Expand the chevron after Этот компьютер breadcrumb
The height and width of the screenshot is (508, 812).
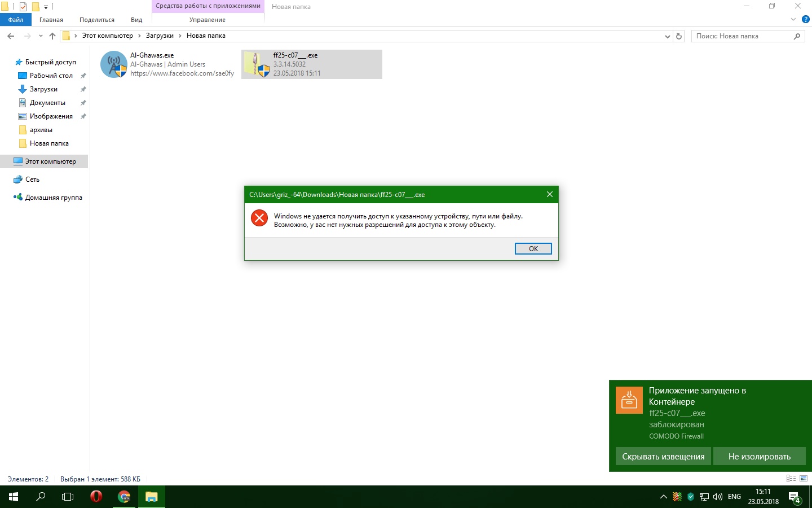pos(139,36)
